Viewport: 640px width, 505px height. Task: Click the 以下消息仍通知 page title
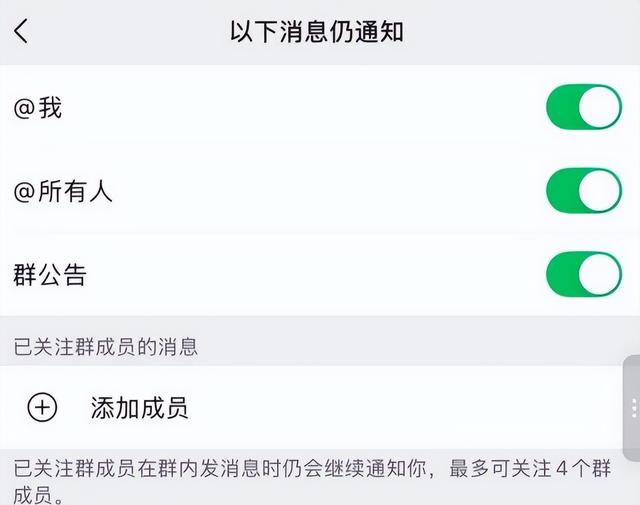[x=316, y=31]
